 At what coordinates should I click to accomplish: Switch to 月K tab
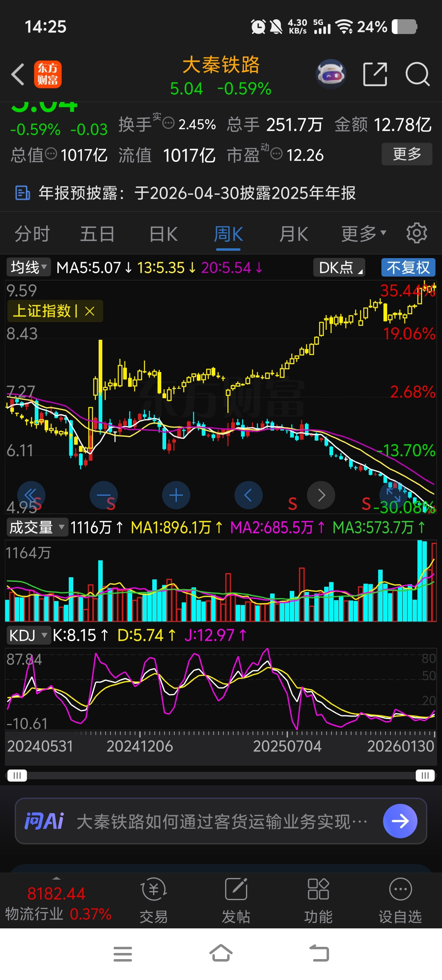tap(293, 234)
